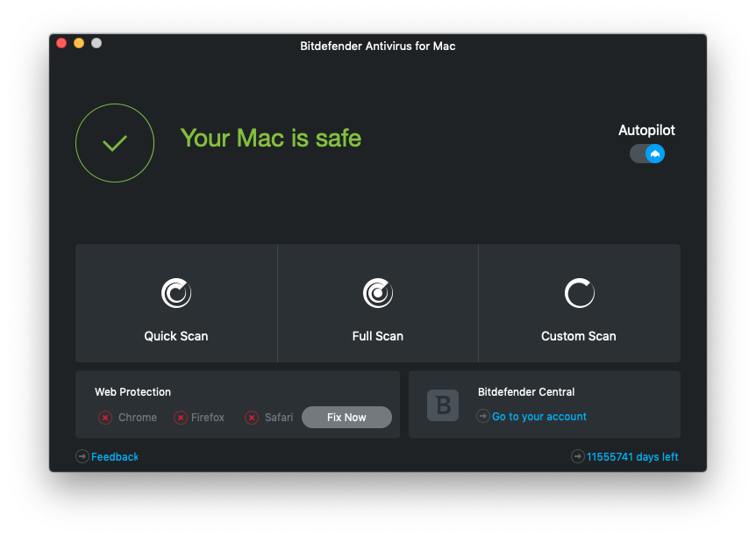Image resolution: width=756 pixels, height=537 pixels.
Task: Open the Custom Scan option
Action: tap(579, 303)
